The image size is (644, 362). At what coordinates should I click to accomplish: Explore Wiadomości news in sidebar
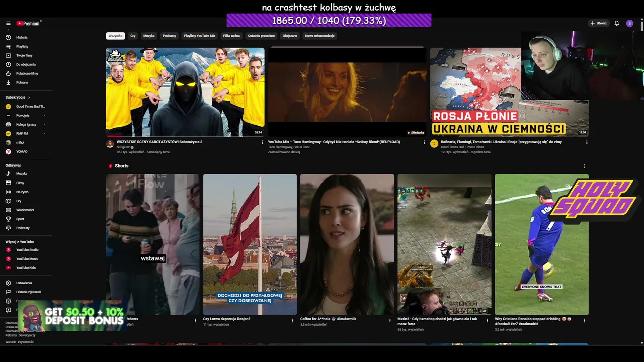25,210
